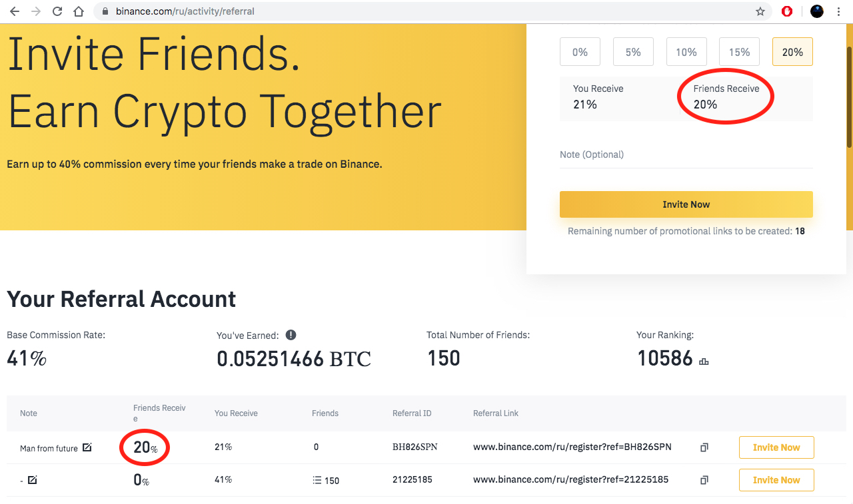The height and width of the screenshot is (504, 853).
Task: Select the 5% friends kickback option
Action: [633, 52]
